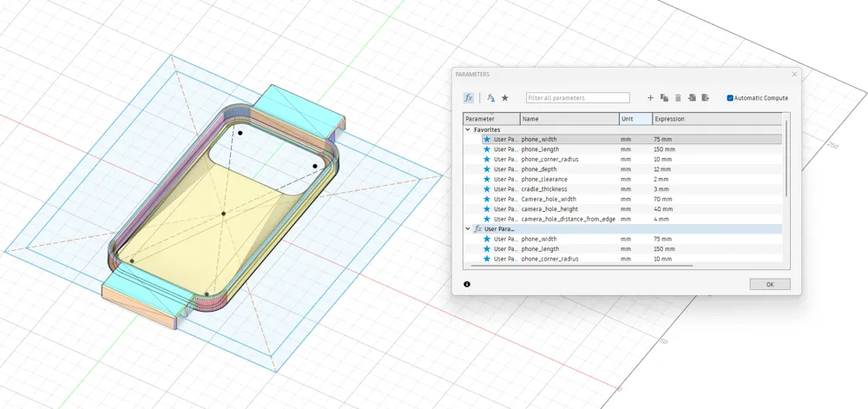Toggle the favorite star for phone_depth
Screen dimensions: 868x409
pos(487,169)
